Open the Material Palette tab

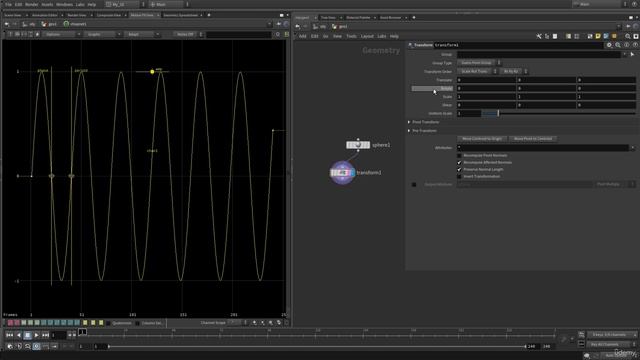(358, 18)
